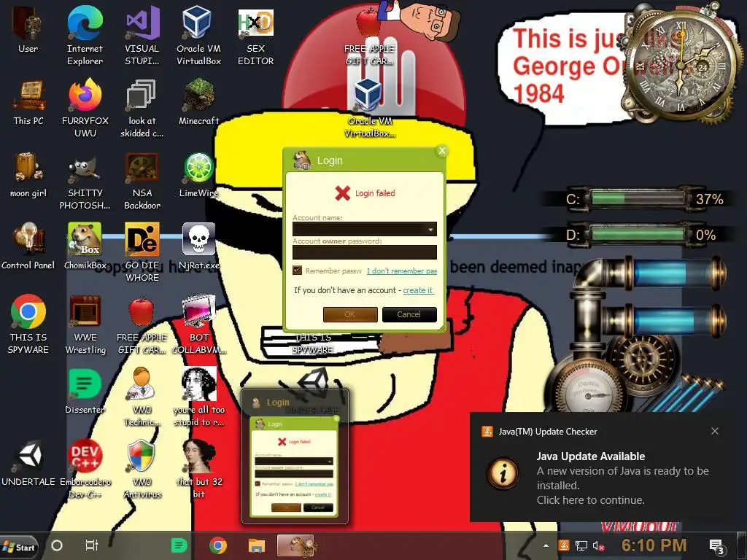Click Java tray icon
The image size is (747, 560).
564,545
